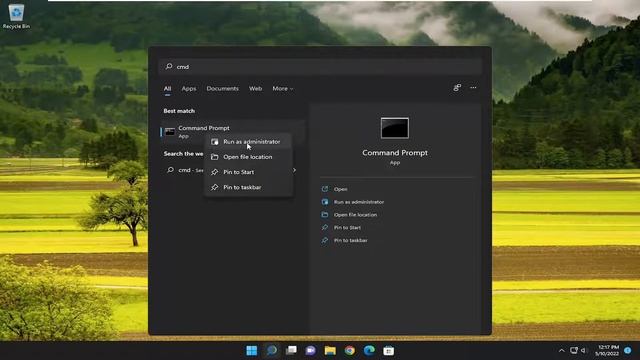Click the pin icon beside Pin to Start in the context menu
This screenshot has height=360, width=640.
[215, 172]
